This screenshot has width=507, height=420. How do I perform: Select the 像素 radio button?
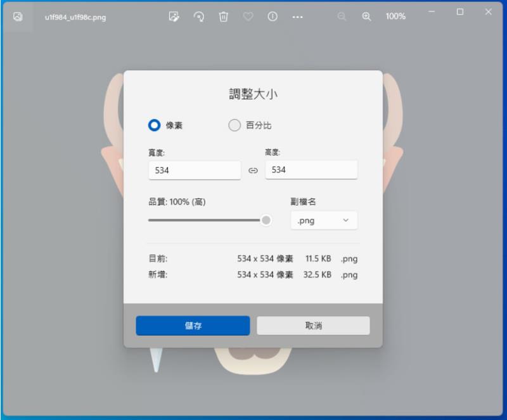[154, 125]
